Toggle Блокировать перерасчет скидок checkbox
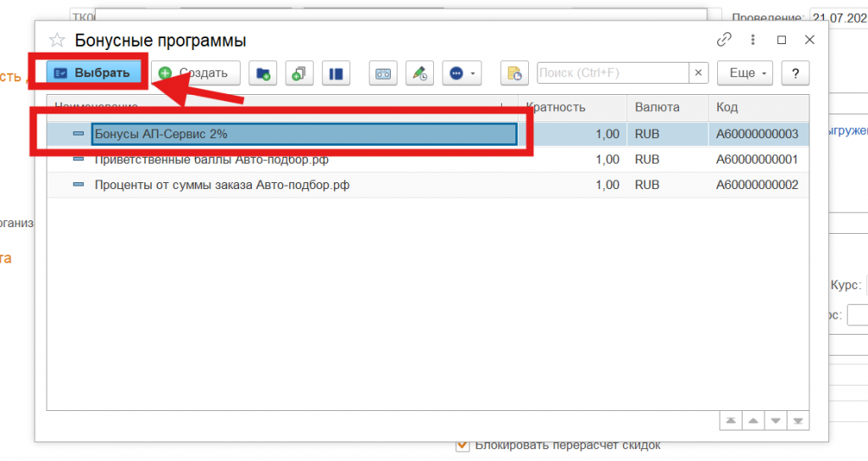The width and height of the screenshot is (868, 461). 462,445
